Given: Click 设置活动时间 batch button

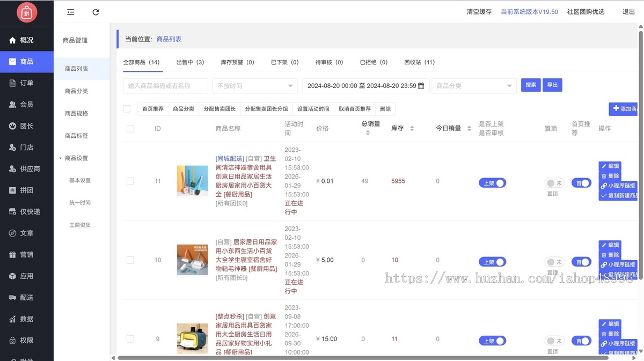Looking at the screenshot, I should 313,109.
